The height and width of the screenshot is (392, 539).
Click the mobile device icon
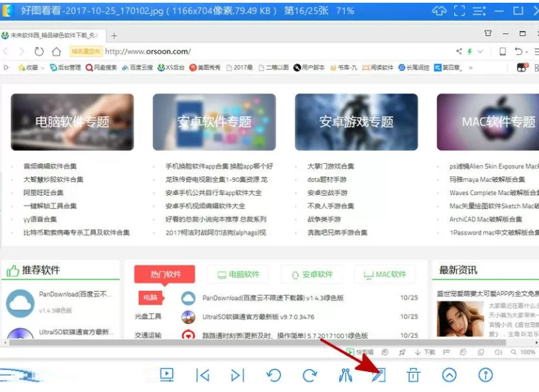pyautogui.click(x=502, y=52)
